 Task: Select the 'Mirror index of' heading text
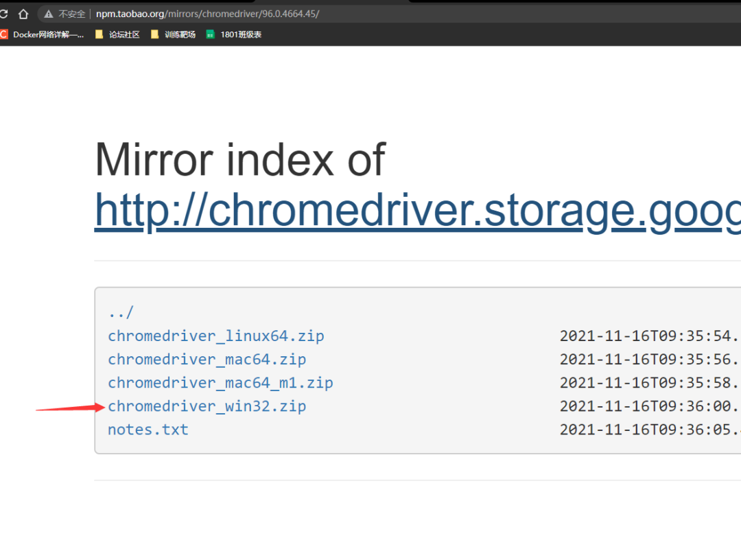241,160
